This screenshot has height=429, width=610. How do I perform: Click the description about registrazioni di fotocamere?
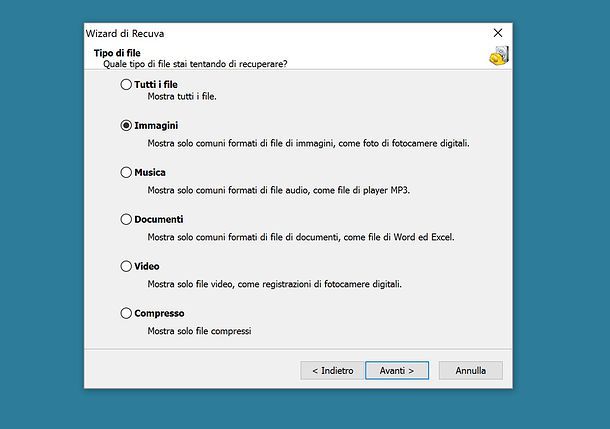pyautogui.click(x=274, y=284)
